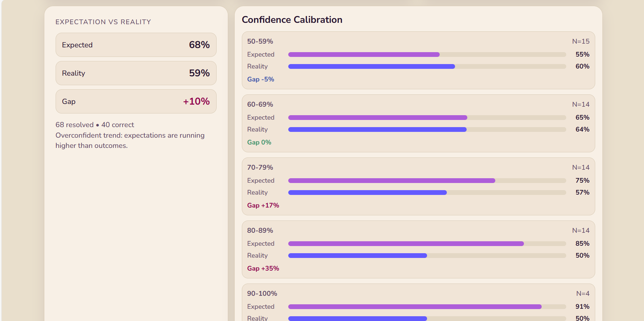Select the Expected bar in 80-89% bucket
The height and width of the screenshot is (321, 644).
(x=427, y=244)
